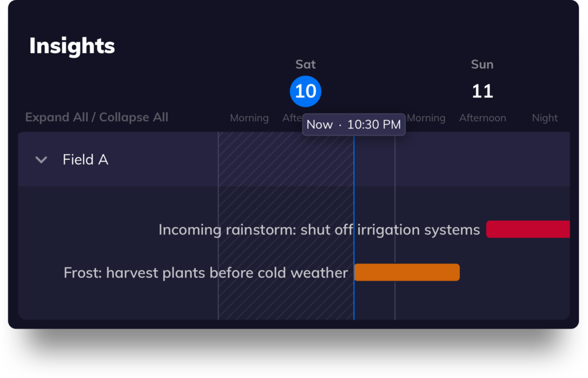This screenshot has height=378, width=588.
Task: Click the Sun 11 date number
Action: coord(482,91)
